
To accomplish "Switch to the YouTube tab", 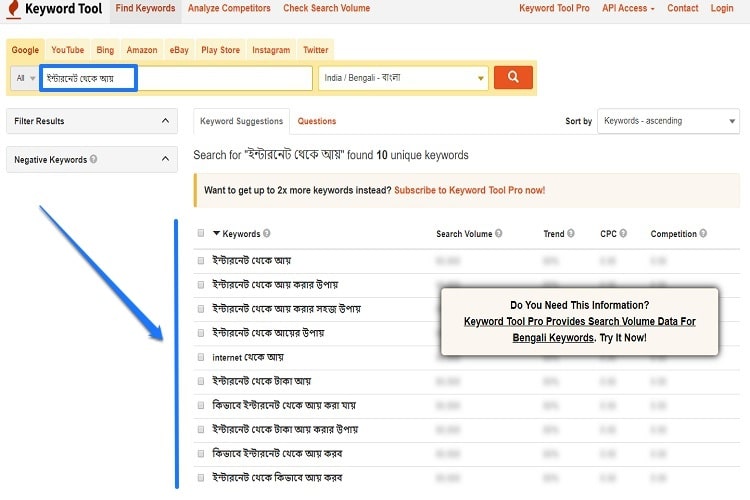I will [x=67, y=50].
